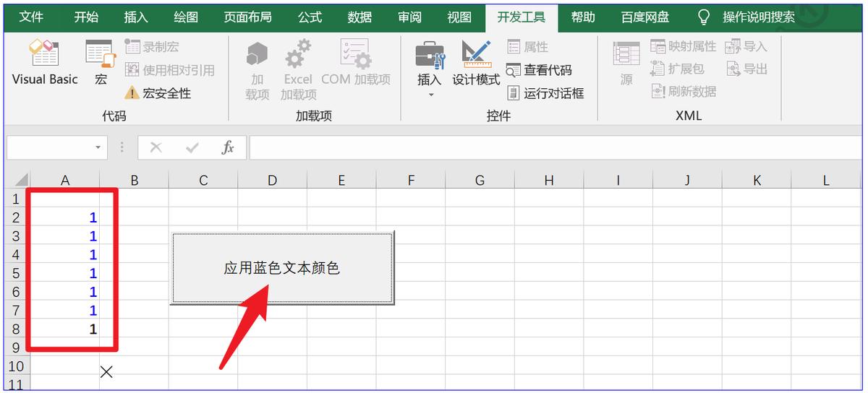
Task: Switch to the 百度网盘 tab
Action: point(645,17)
